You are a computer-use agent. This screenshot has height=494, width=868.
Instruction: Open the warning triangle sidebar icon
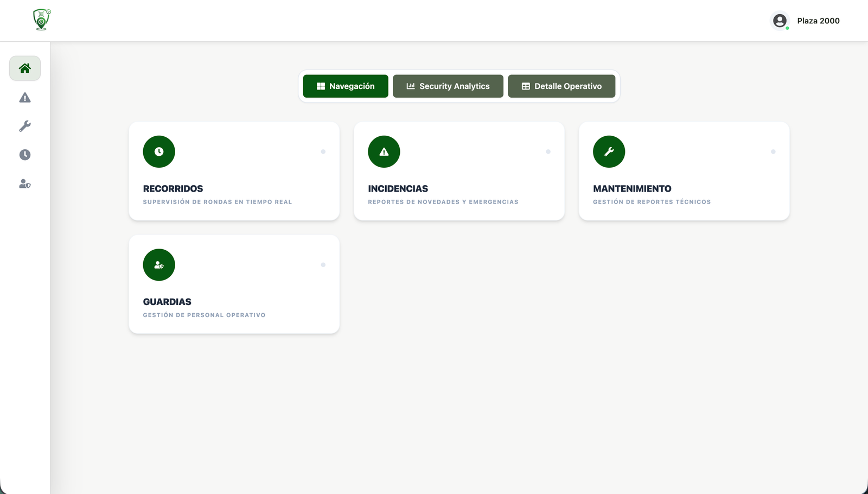click(x=25, y=98)
